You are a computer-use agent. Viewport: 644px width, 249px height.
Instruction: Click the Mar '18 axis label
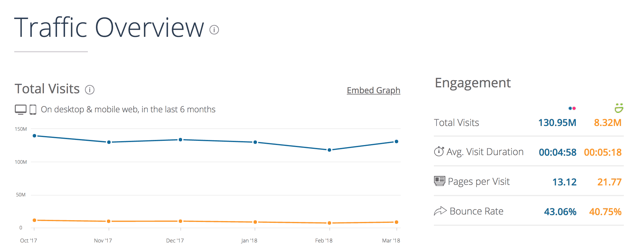tap(391, 241)
